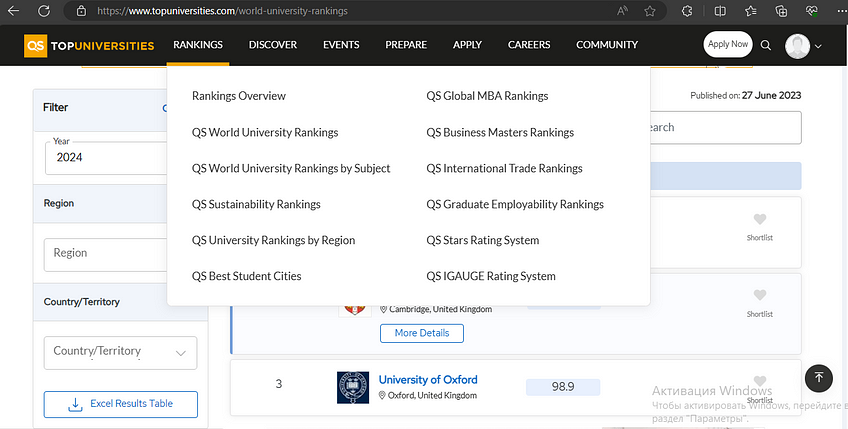Open the read aloud icon in address bar

coord(622,11)
